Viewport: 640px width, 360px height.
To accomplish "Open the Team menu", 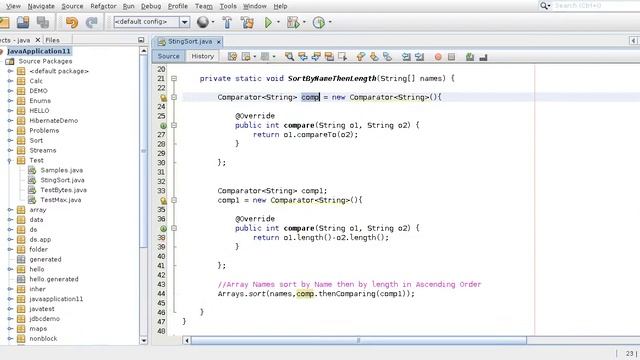I will tap(204, 6).
